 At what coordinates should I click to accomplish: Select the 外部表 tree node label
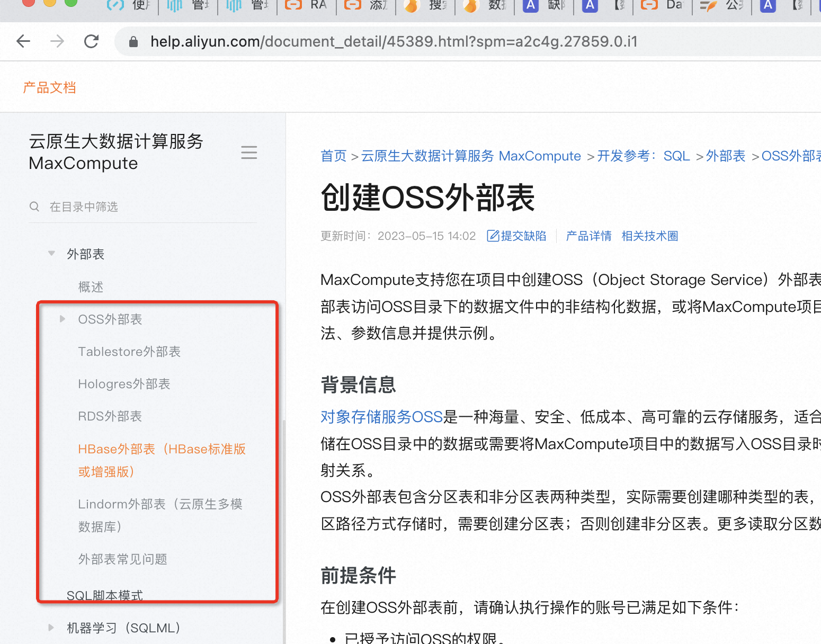click(x=86, y=254)
